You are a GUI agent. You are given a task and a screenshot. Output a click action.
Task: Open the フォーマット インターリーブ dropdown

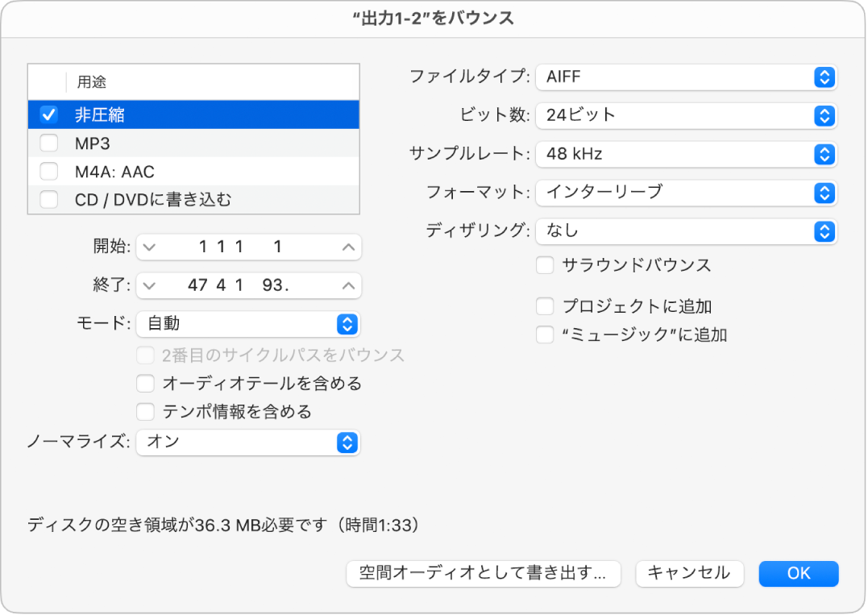[824, 193]
